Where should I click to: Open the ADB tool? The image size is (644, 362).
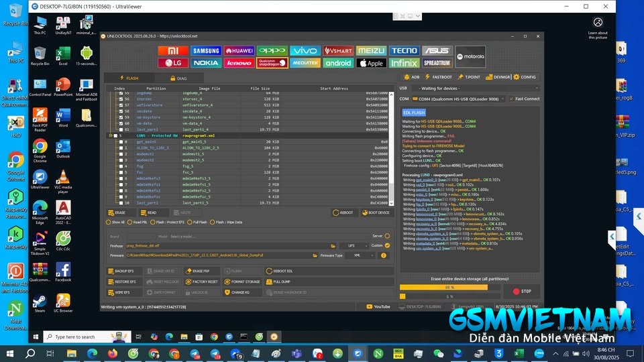[412, 77]
